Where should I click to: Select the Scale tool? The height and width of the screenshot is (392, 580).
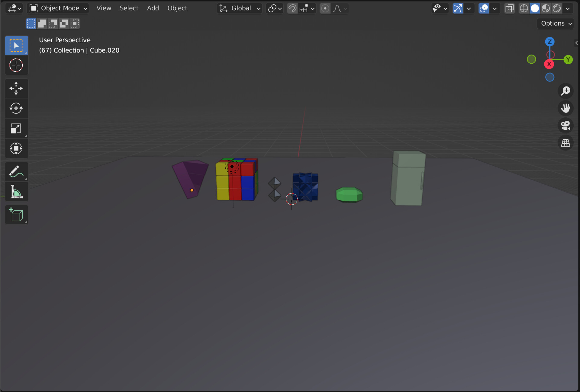(x=16, y=128)
